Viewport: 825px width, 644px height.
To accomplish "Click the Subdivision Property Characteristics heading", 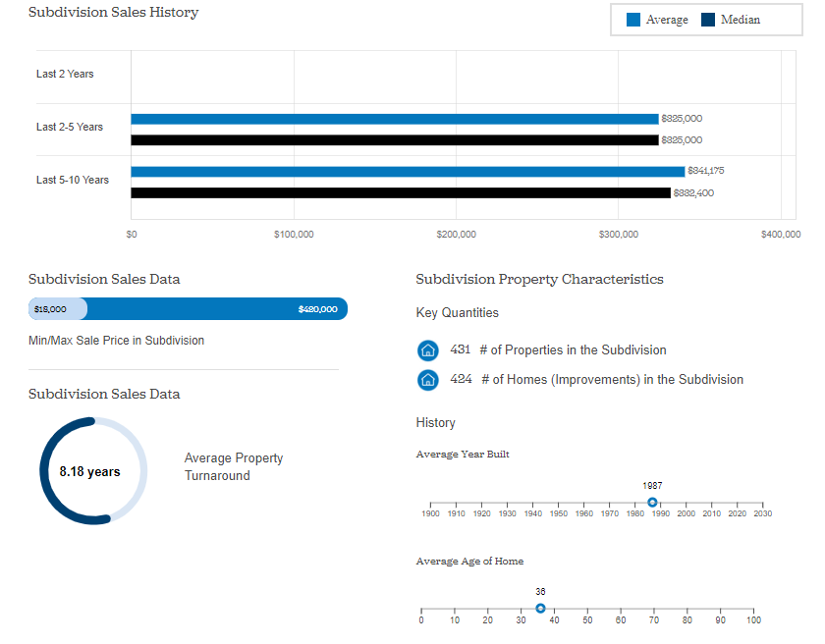I will click(x=539, y=279).
